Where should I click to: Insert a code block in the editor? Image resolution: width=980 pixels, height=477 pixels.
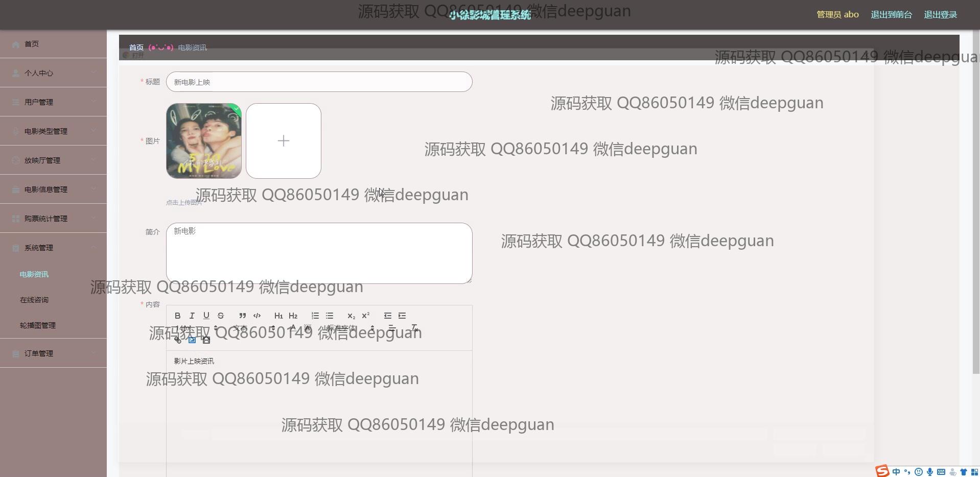pyautogui.click(x=257, y=316)
